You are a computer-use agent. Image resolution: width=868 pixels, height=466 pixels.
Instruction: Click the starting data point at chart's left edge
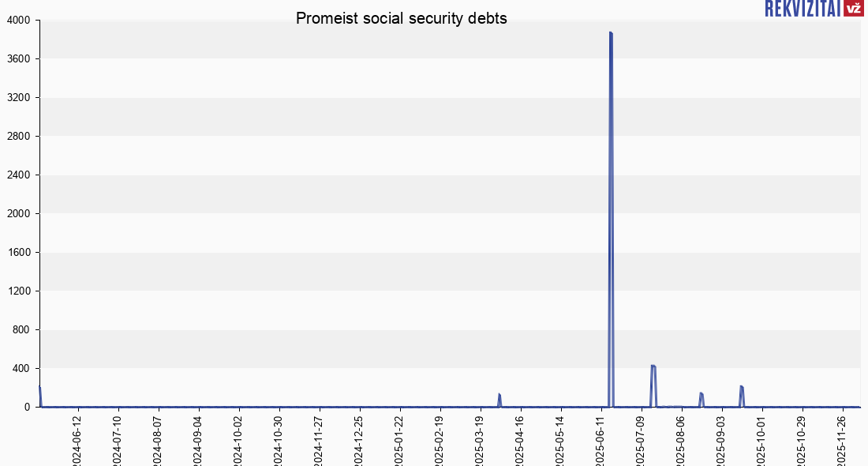tap(39, 387)
